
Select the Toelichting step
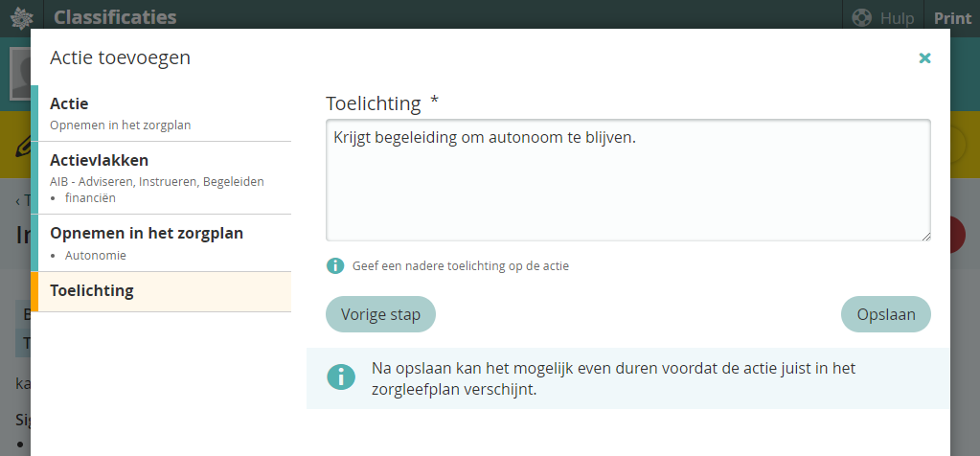(x=161, y=291)
